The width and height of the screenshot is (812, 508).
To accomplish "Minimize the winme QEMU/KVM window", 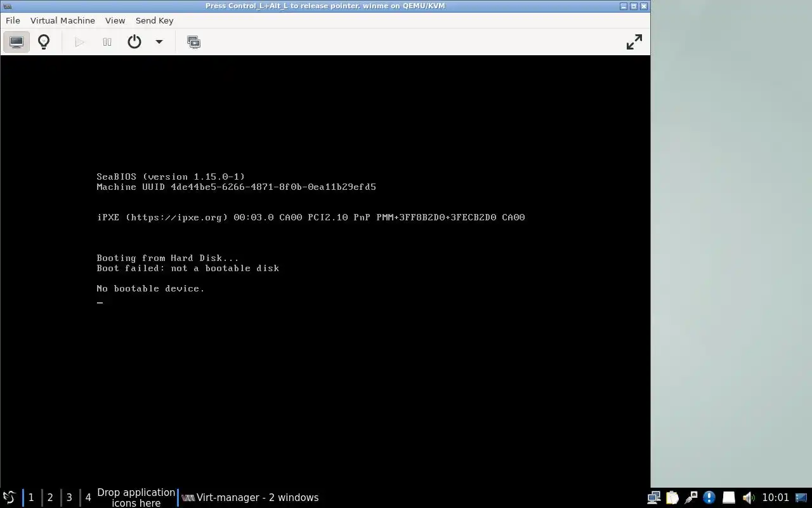I will pyautogui.click(x=624, y=6).
